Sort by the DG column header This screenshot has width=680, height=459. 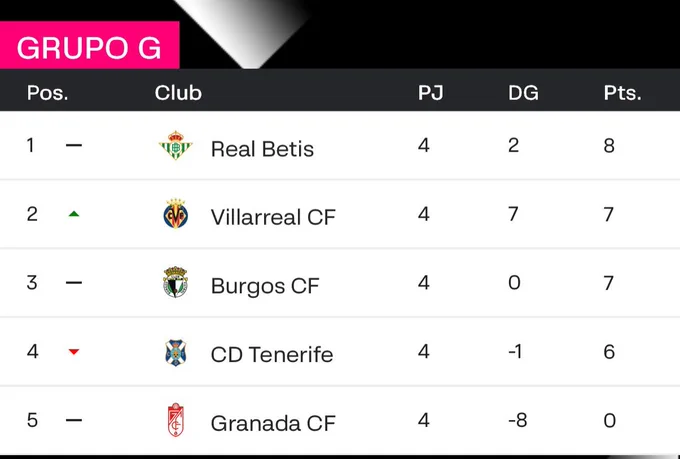coord(523,93)
